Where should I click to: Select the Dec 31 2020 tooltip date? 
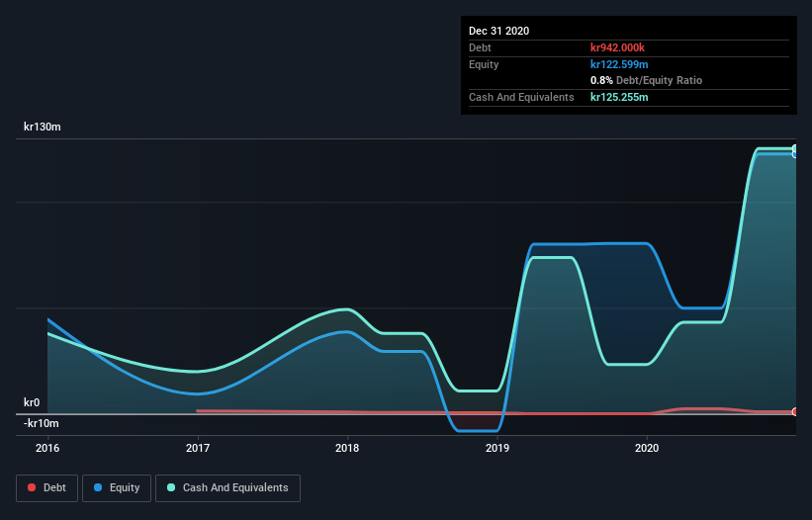pyautogui.click(x=498, y=31)
